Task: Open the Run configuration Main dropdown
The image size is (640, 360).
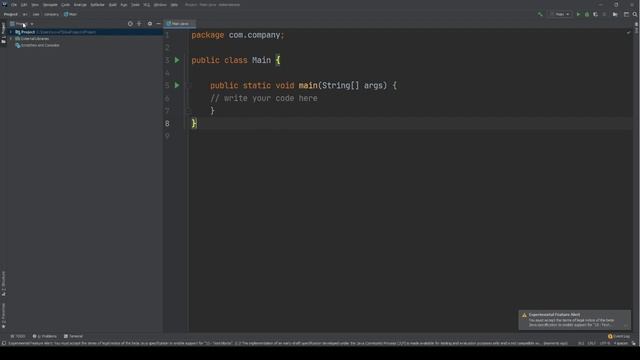Action: click(x=560, y=14)
